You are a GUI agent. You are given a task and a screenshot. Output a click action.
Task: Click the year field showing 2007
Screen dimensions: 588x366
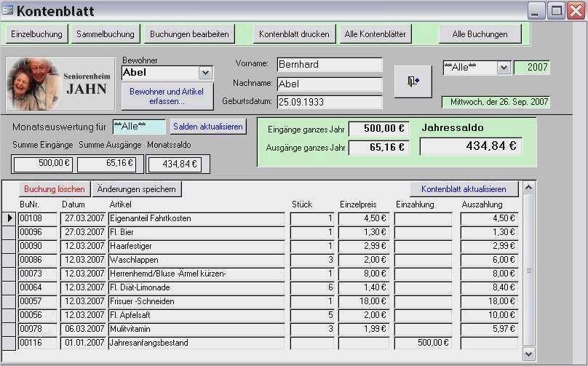[x=532, y=68]
